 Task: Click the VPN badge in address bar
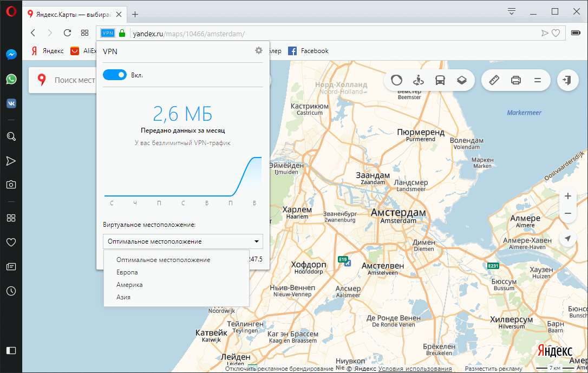108,33
